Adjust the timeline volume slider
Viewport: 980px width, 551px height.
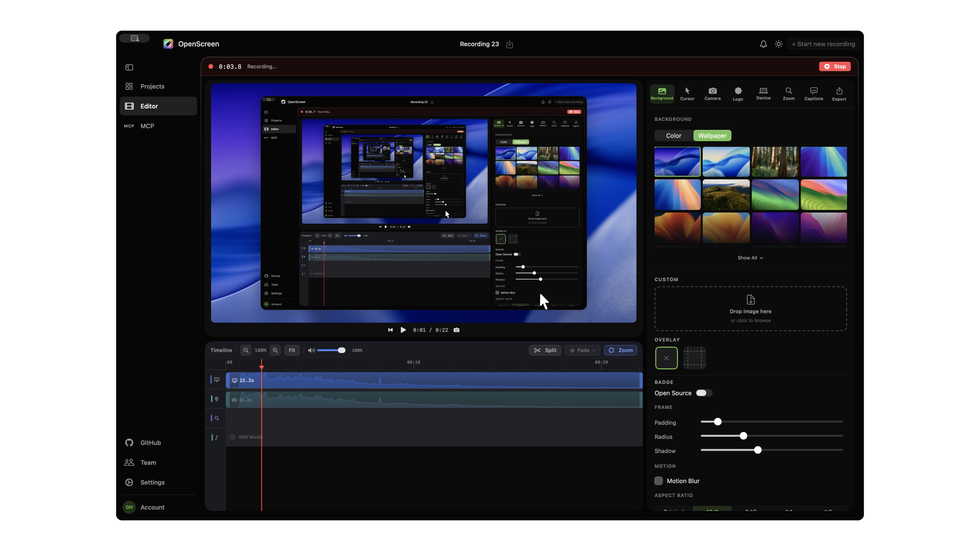click(x=331, y=350)
